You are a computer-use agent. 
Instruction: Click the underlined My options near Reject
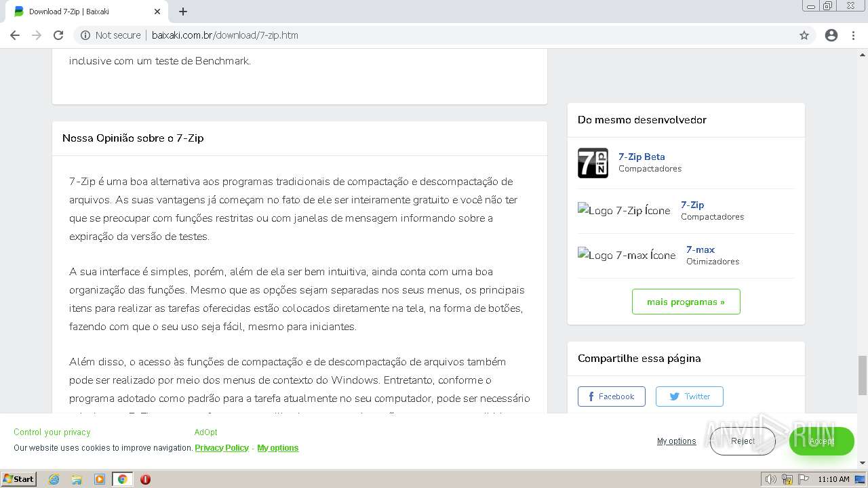click(x=676, y=441)
